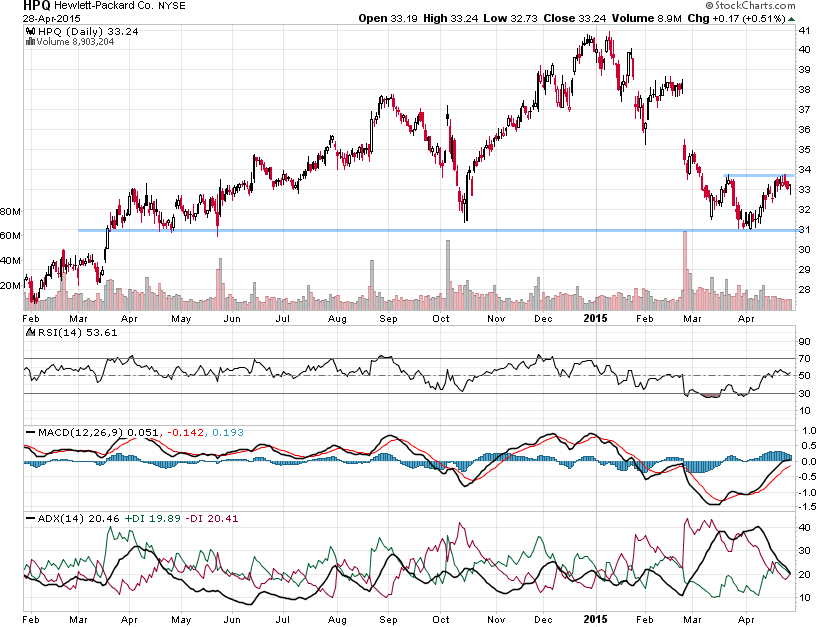
Task: Click the black line marker before ADX(14)
Action: click(x=30, y=519)
